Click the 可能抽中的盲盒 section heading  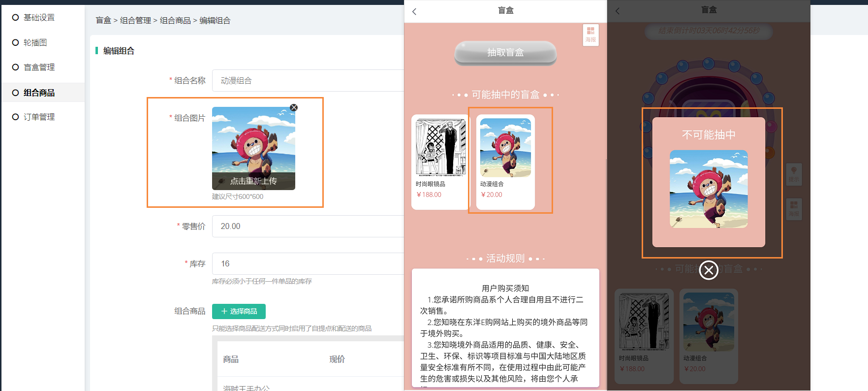505,95
